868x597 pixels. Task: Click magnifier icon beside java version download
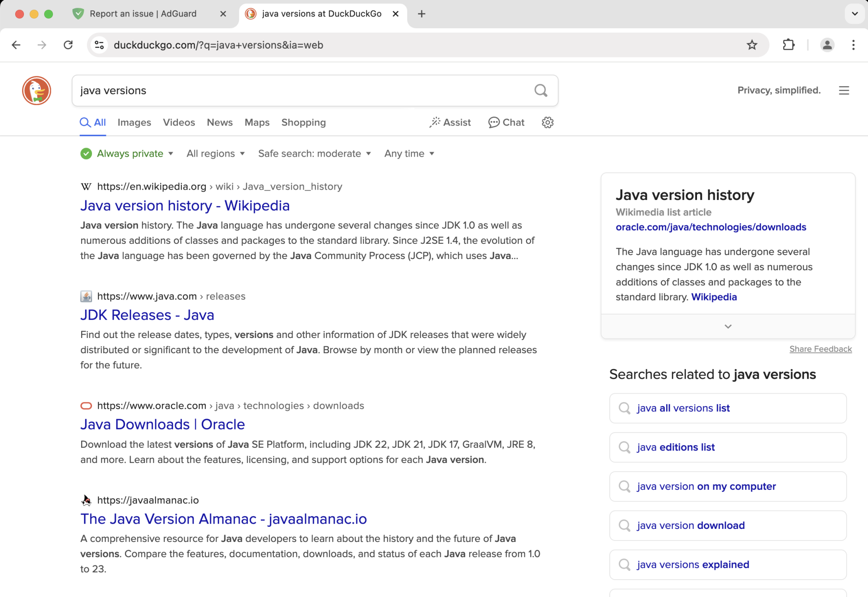coord(624,525)
